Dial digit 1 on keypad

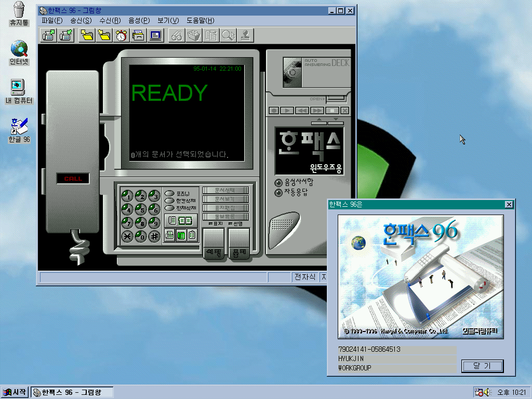127,195
